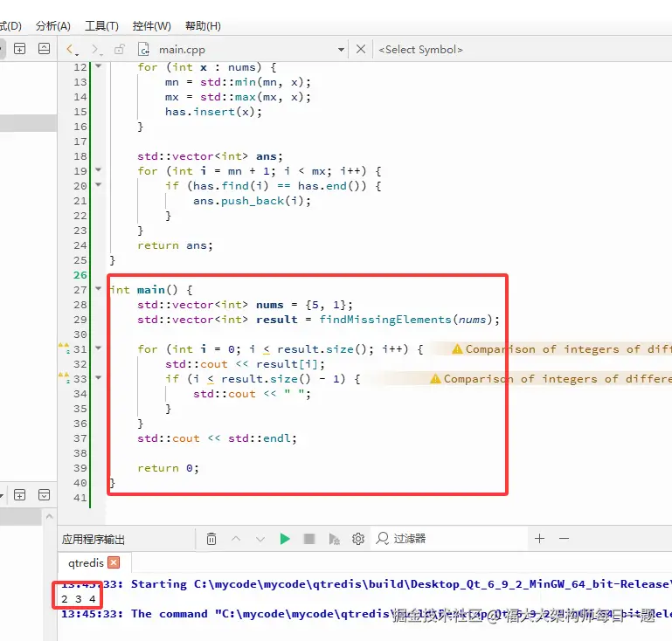Open the 工具(T) menu
Image resolution: width=672 pixels, height=641 pixels.
[x=101, y=26]
